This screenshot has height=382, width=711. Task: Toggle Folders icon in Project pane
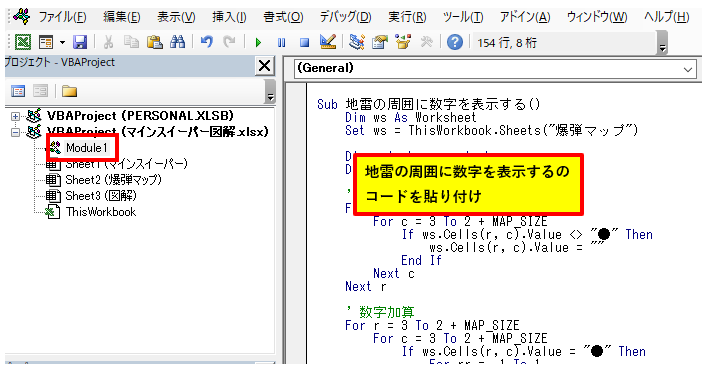pyautogui.click(x=69, y=91)
